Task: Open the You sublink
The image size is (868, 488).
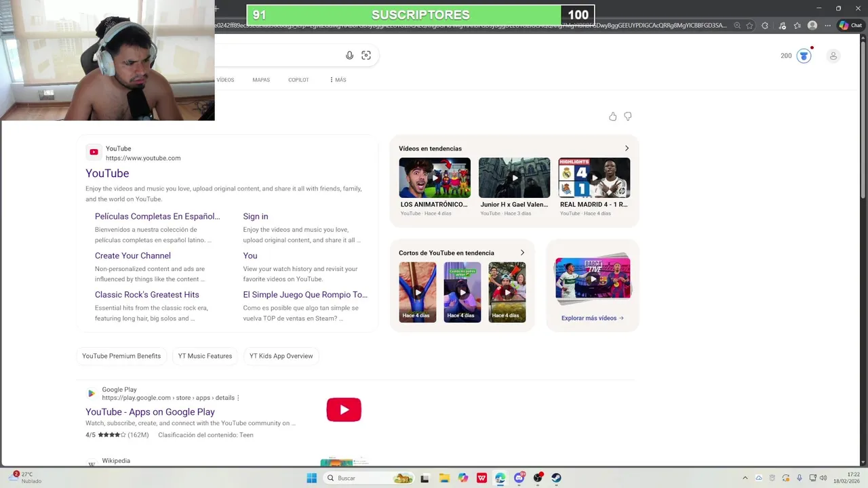Action: coord(250,256)
